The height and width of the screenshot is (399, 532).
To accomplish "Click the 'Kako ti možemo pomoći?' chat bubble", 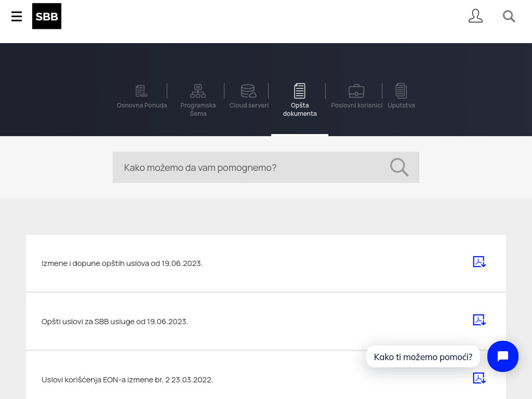I will click(x=423, y=357).
